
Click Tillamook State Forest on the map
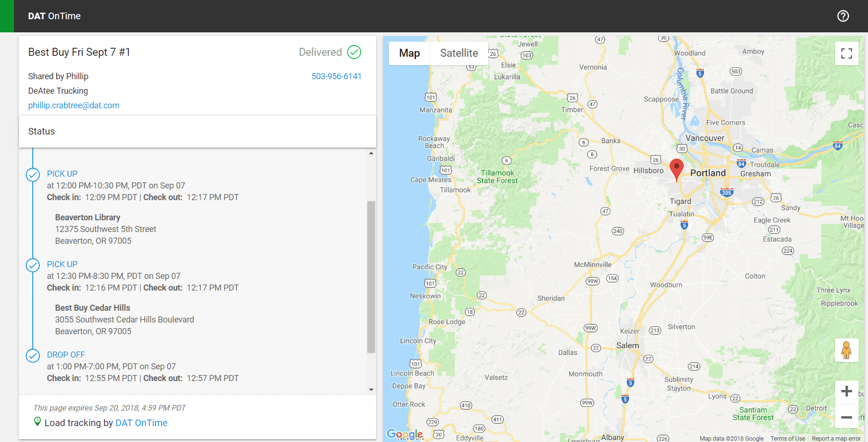497,177
